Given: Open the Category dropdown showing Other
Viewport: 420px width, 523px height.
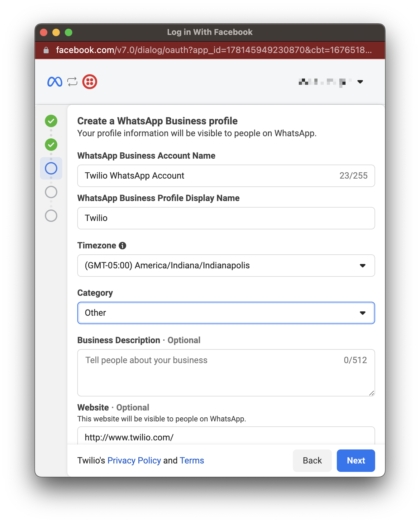Looking at the screenshot, I should [x=226, y=313].
